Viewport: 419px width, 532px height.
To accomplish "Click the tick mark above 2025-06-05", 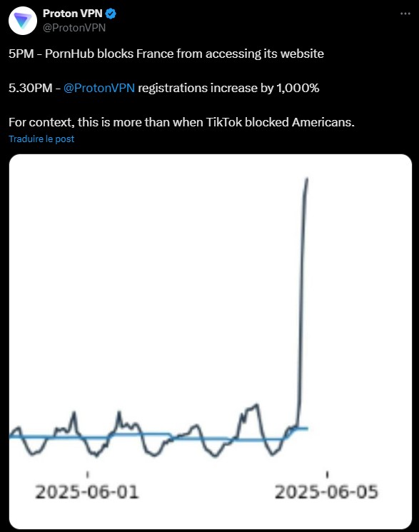I will click(x=328, y=474).
